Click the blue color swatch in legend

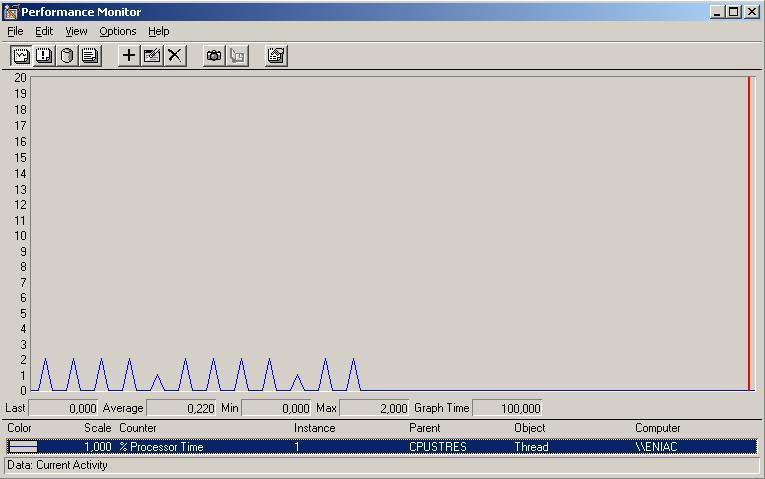pyautogui.click(x=23, y=446)
